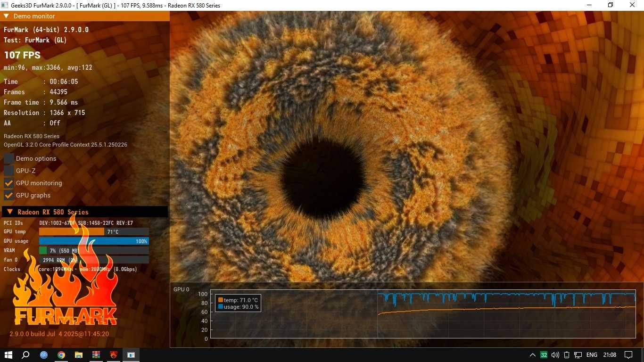This screenshot has width=644, height=362.
Task: Switch to FurMark launcher taskbar icon
Action: click(114, 355)
